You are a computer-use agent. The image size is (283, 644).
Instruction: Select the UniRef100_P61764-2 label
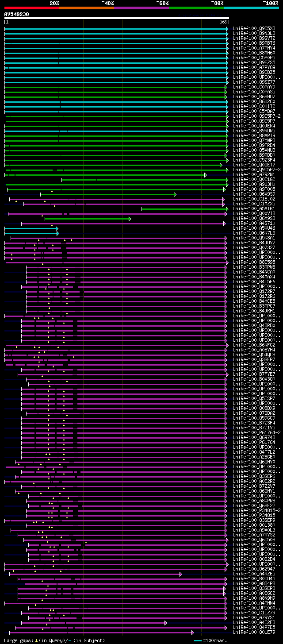256,432
